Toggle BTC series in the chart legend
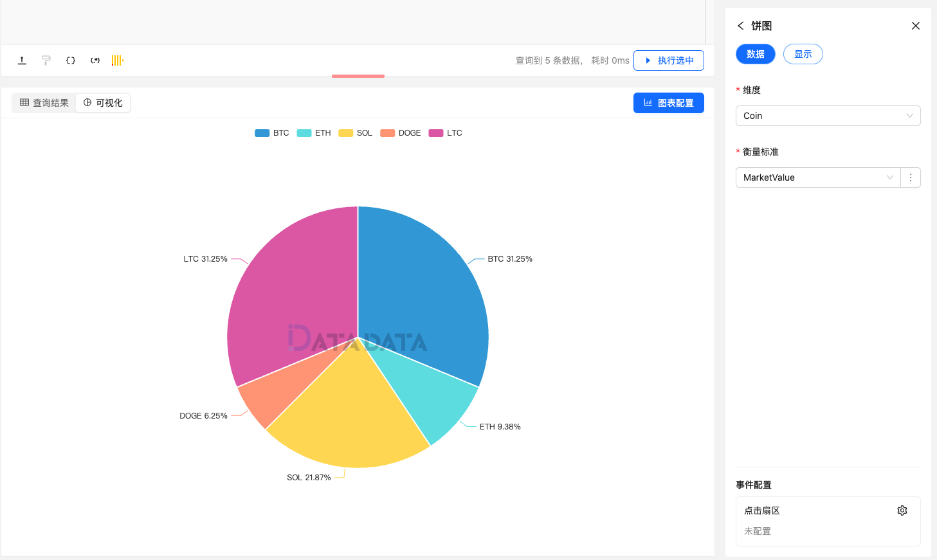Viewport: 937px width, 560px height. click(272, 133)
